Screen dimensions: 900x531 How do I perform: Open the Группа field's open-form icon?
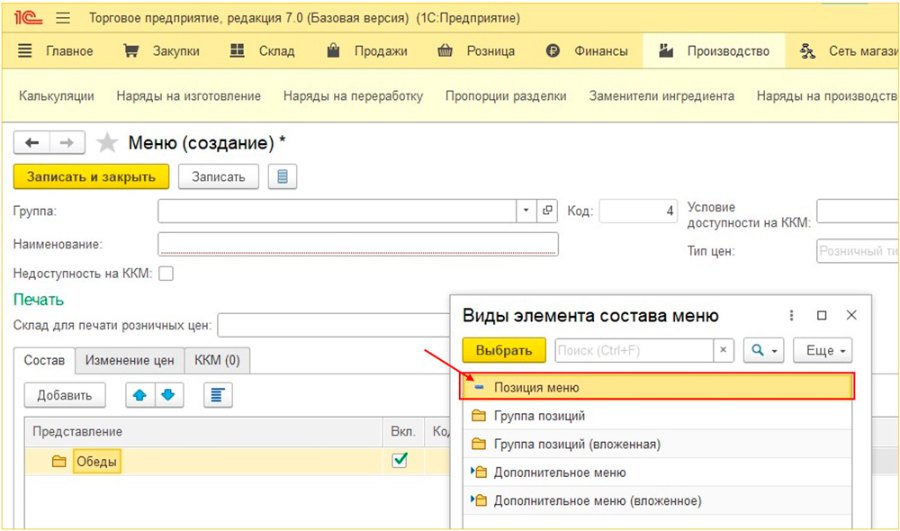(x=547, y=211)
